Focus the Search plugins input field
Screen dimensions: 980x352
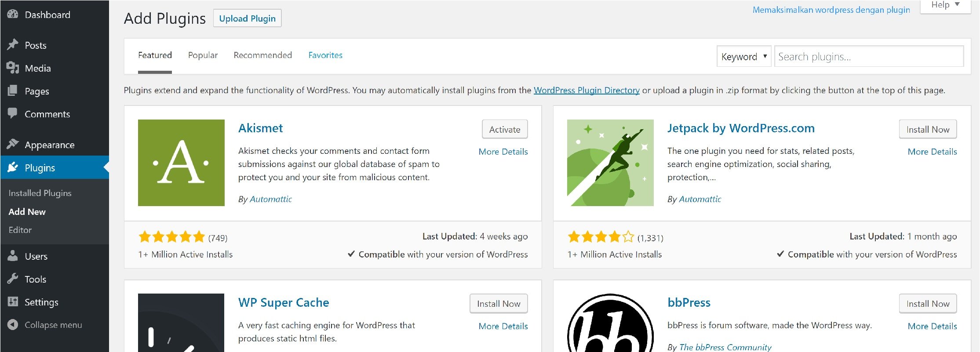pos(869,57)
